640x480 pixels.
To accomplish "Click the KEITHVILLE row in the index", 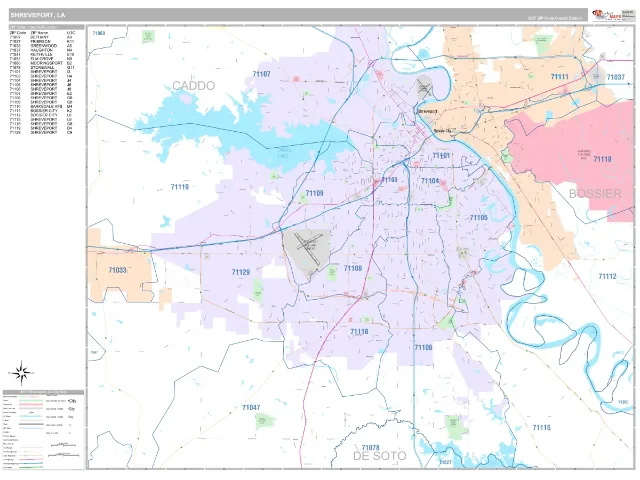I will click(x=41, y=54).
